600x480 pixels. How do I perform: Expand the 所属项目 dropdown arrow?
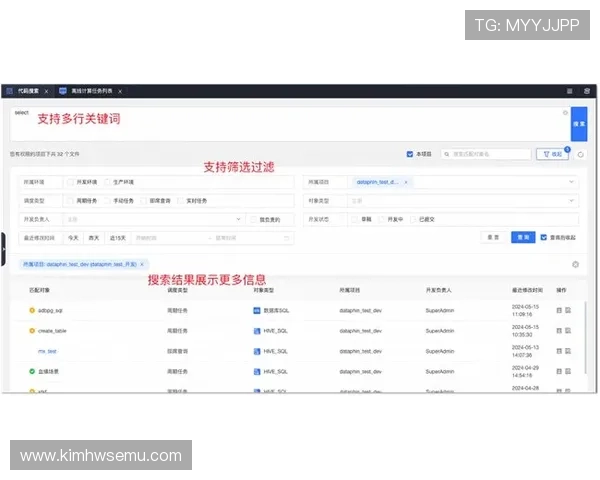click(571, 182)
